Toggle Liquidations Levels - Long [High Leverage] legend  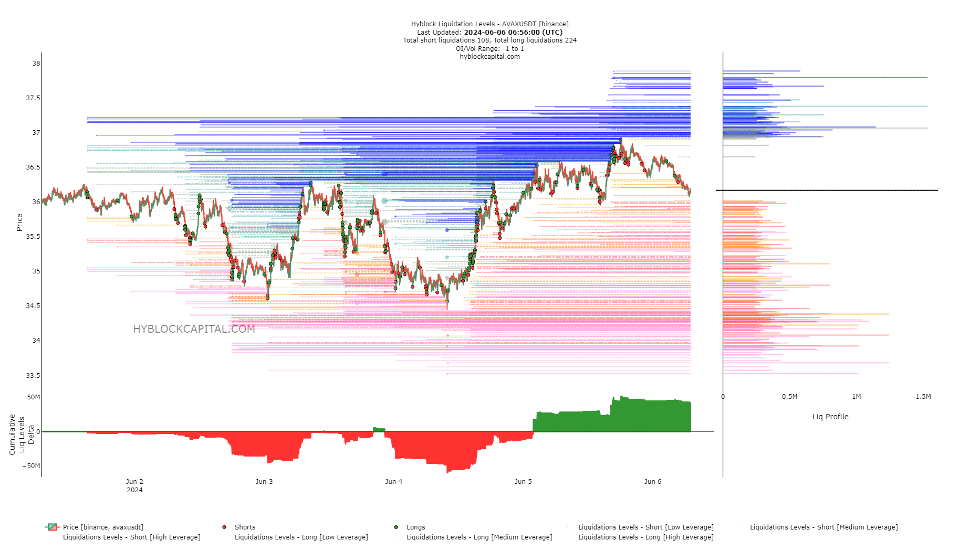point(646,537)
